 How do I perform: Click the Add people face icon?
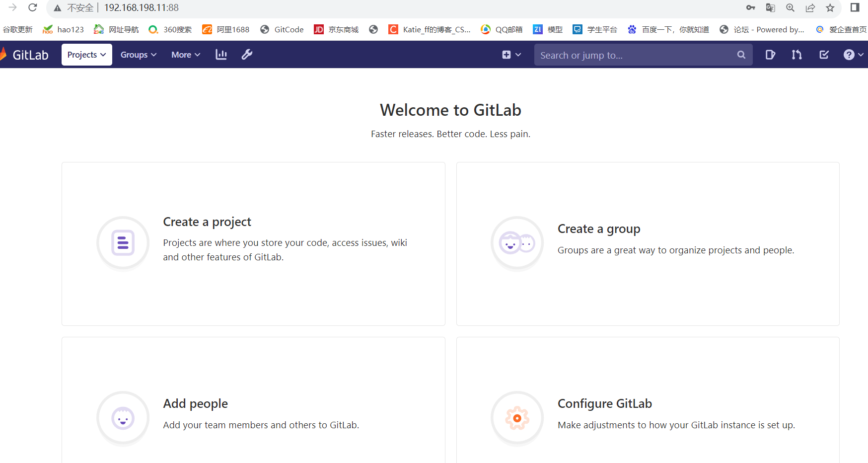[x=123, y=418]
